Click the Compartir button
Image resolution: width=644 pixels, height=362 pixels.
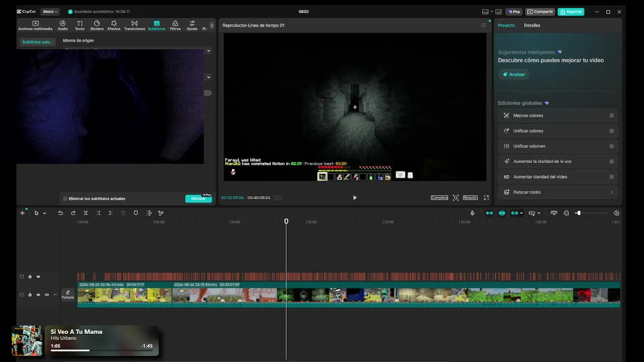pos(540,12)
